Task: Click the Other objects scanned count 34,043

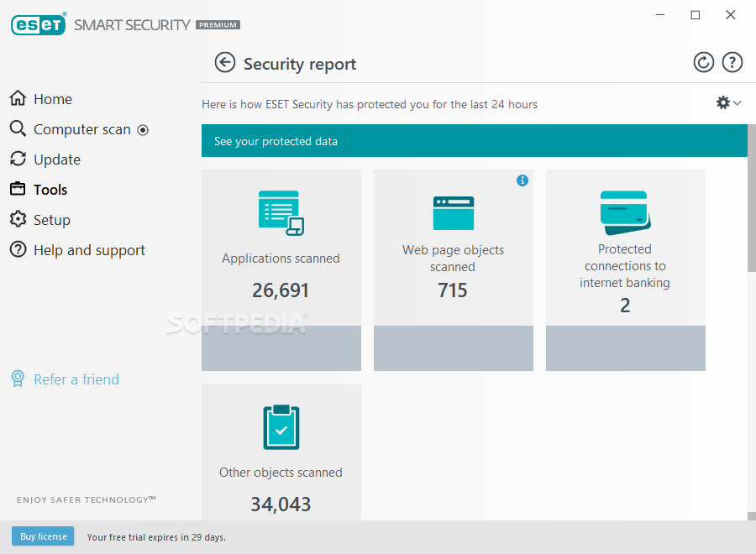Action: pos(281,504)
